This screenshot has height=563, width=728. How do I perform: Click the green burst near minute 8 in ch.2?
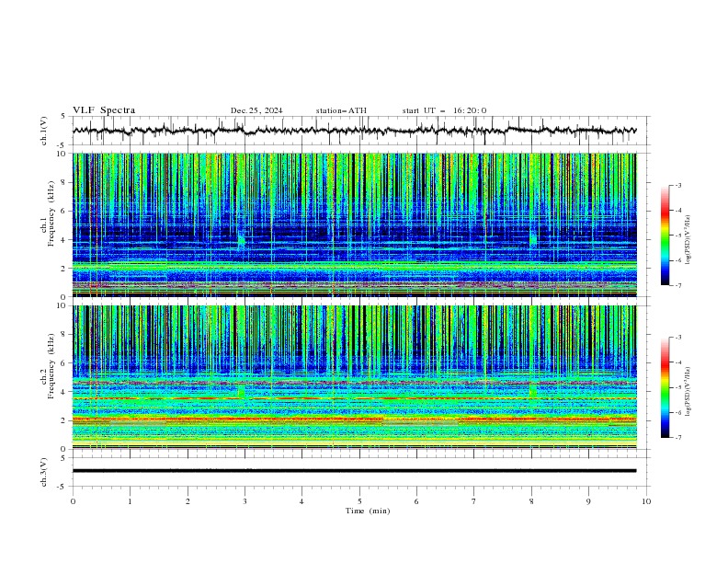point(532,390)
